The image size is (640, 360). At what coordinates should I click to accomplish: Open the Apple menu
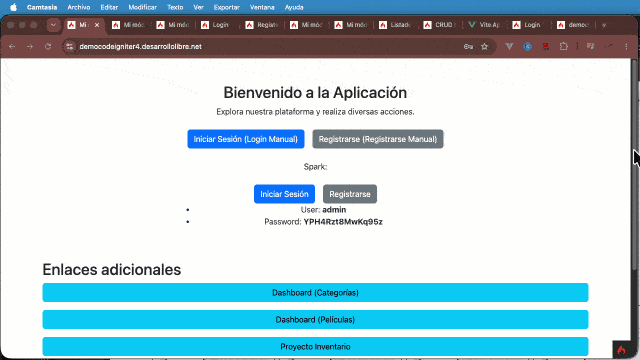click(x=13, y=7)
